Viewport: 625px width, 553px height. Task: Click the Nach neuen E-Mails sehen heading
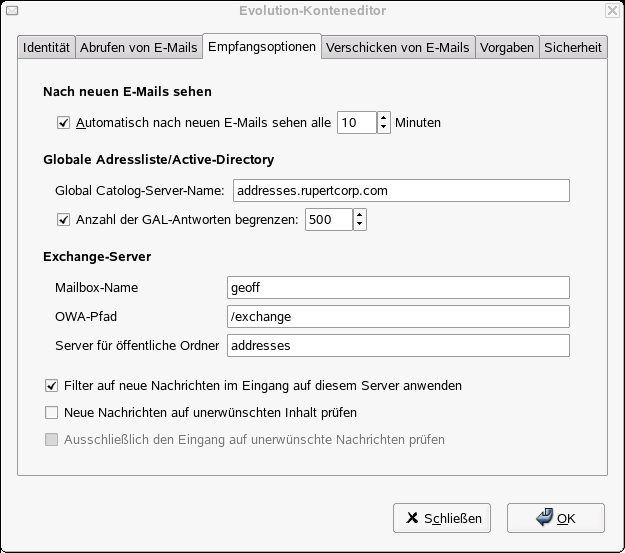click(x=128, y=92)
